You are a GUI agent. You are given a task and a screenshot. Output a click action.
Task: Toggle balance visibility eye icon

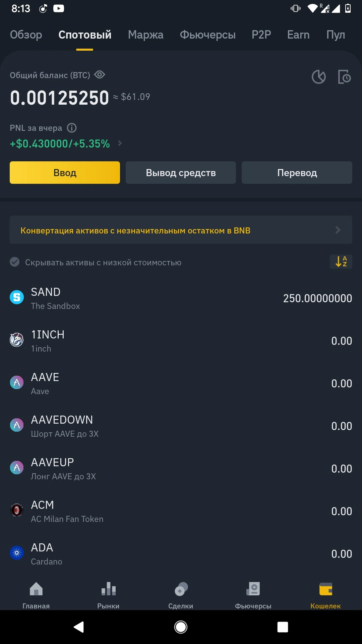tap(100, 74)
